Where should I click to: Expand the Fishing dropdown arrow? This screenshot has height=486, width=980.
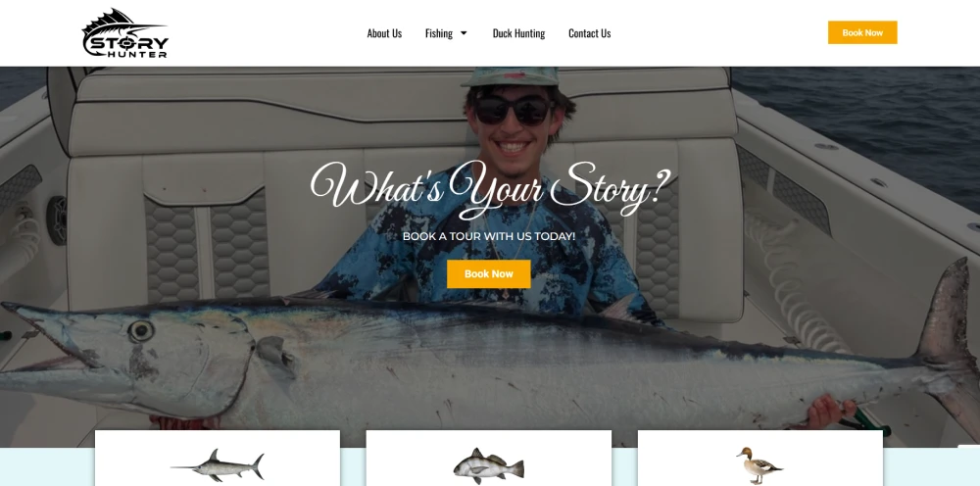tap(464, 33)
